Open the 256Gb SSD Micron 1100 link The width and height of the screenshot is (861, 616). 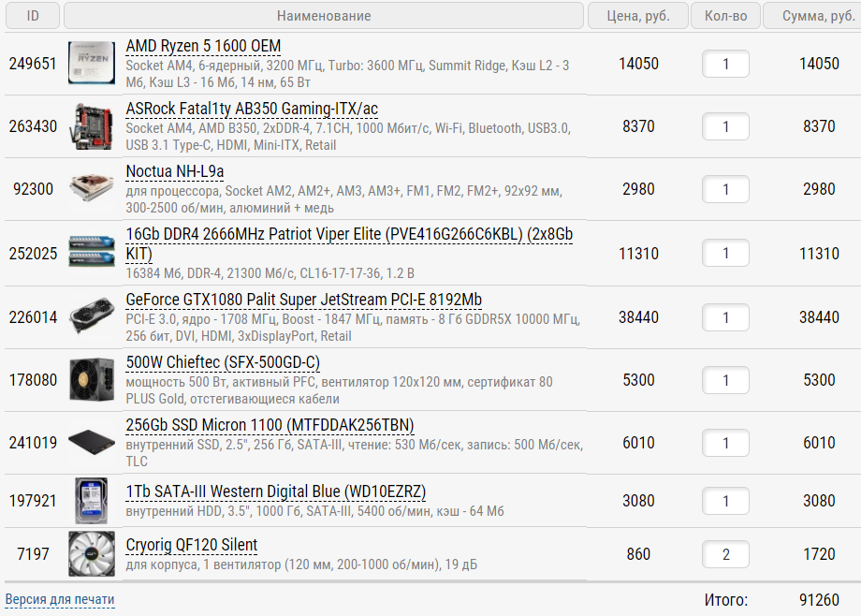tap(270, 425)
